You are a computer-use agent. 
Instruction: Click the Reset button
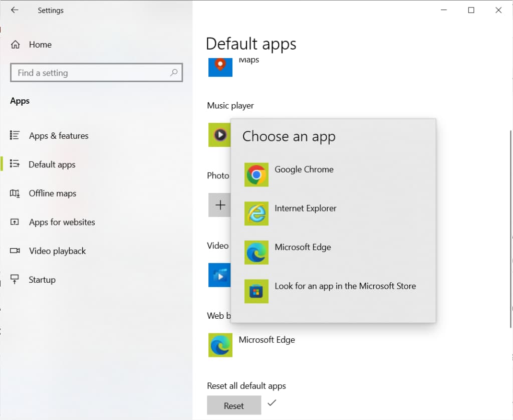[x=234, y=405]
